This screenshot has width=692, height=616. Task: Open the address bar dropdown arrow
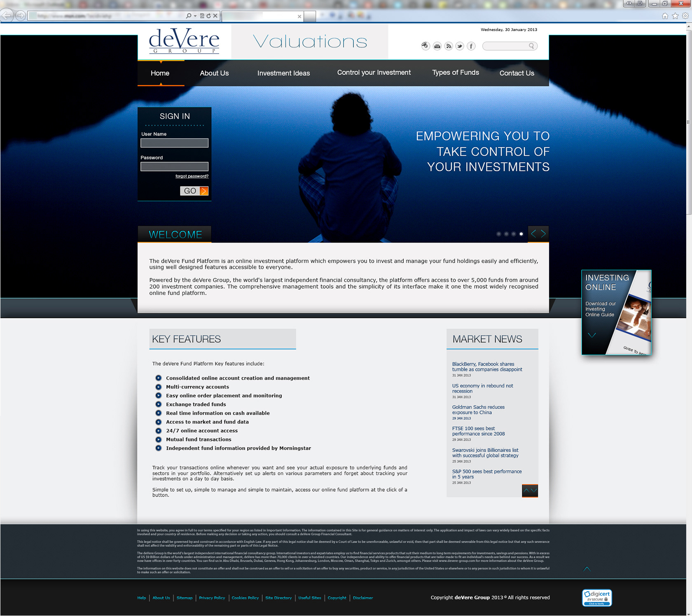pos(195,16)
